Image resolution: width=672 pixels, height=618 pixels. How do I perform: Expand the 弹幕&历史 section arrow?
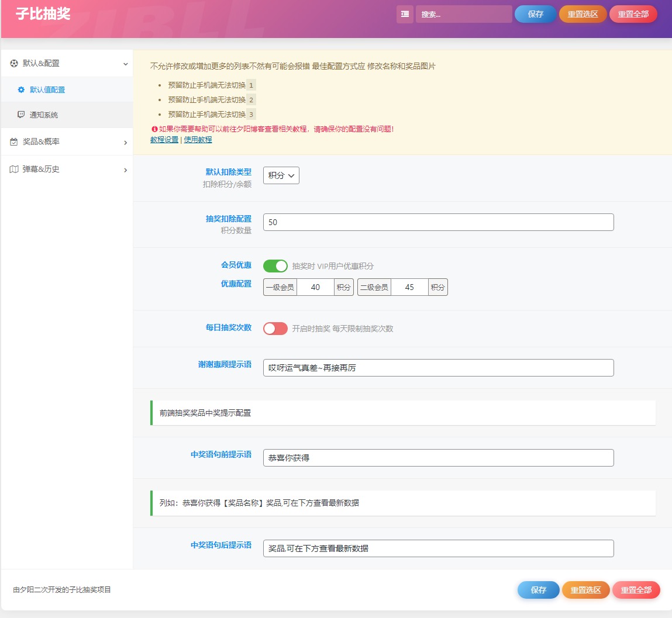tap(126, 170)
